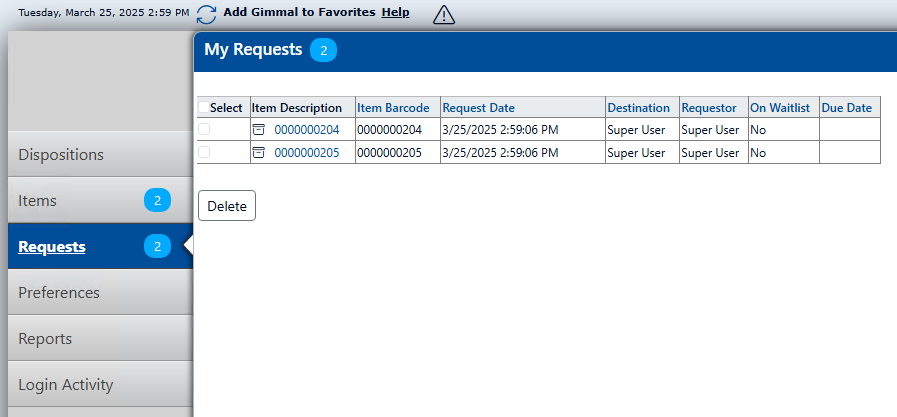Click the refresh arrows icon in top bar

click(206, 14)
